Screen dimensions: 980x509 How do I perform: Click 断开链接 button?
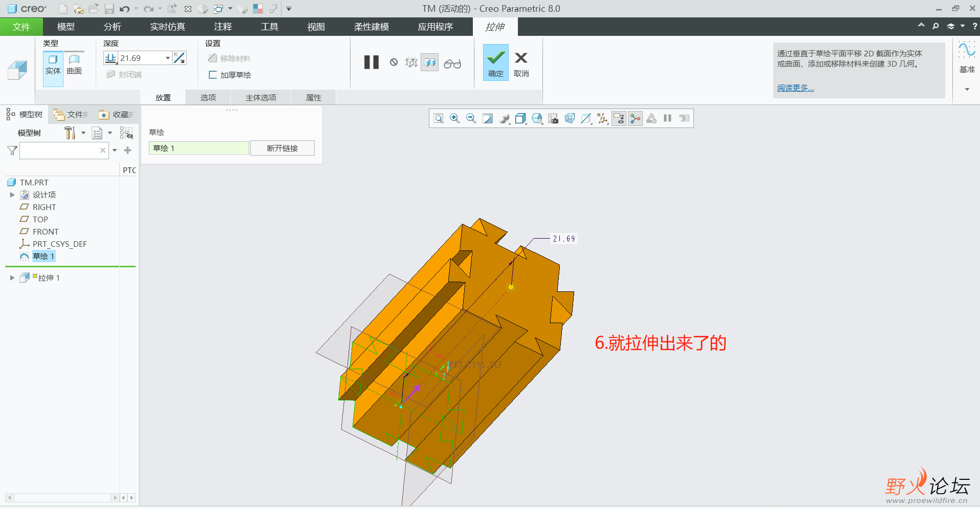pos(282,148)
